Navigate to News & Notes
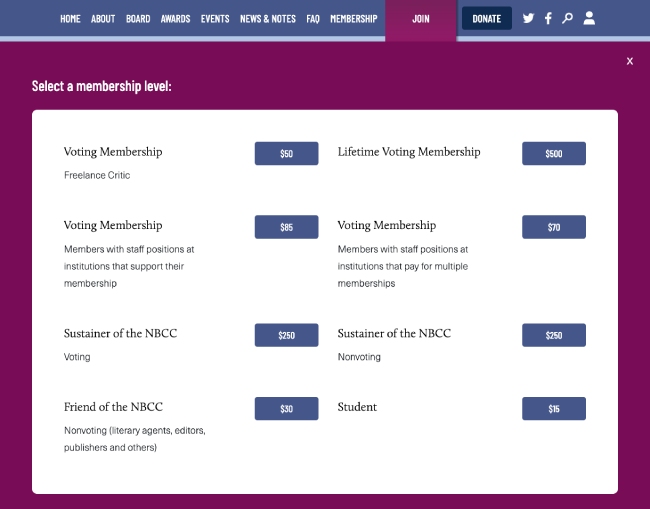650x509 pixels. tap(268, 19)
